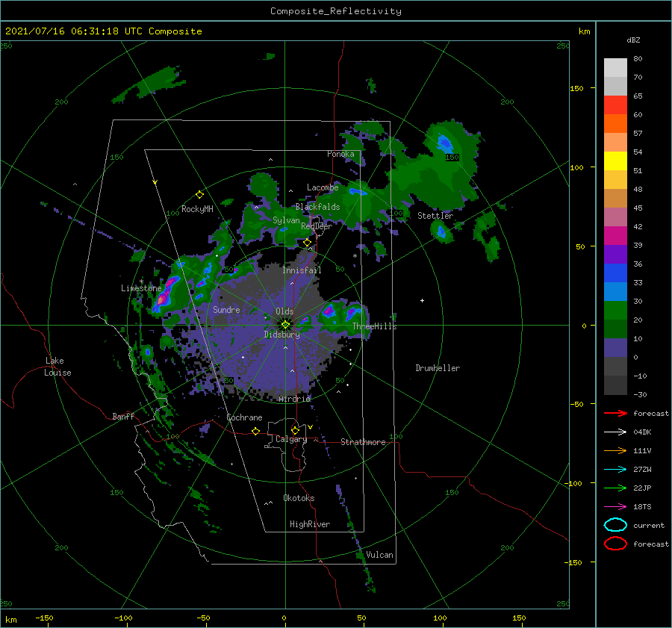672x628 pixels.
Task: Click the Lake Louise label
Action: point(57,367)
